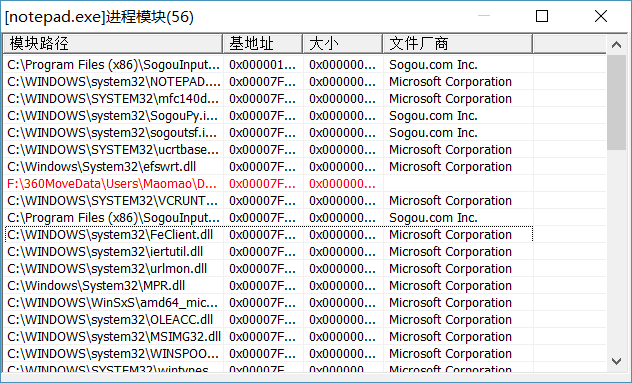
Task: Click base address 0x000001... in first row
Action: (262, 65)
